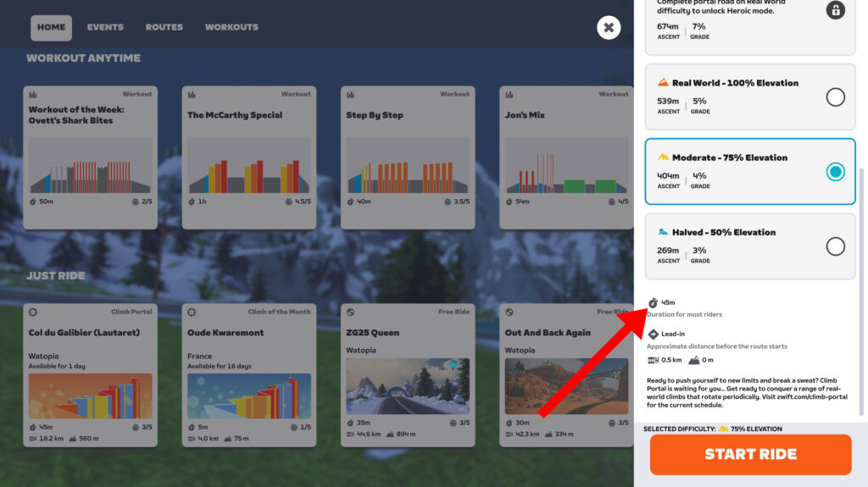Click 'Available for 1 day' text
The height and width of the screenshot is (487, 868).
[x=57, y=367]
